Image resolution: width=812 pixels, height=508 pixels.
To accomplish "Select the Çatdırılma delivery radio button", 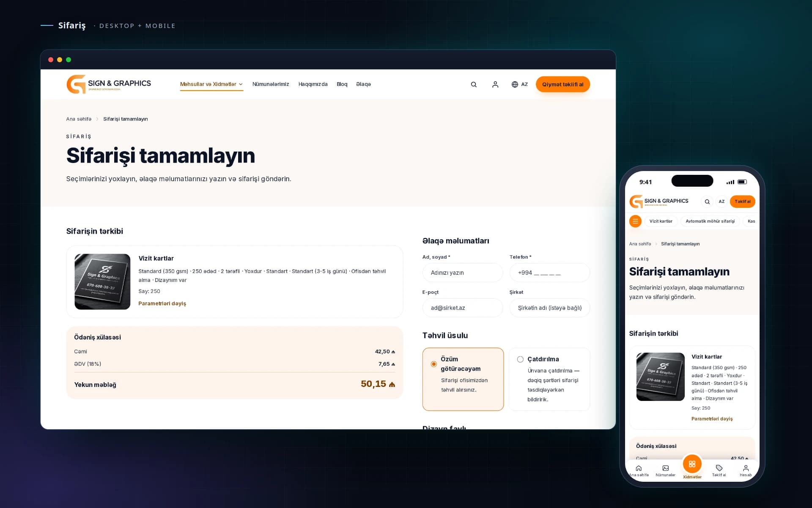I will click(520, 359).
